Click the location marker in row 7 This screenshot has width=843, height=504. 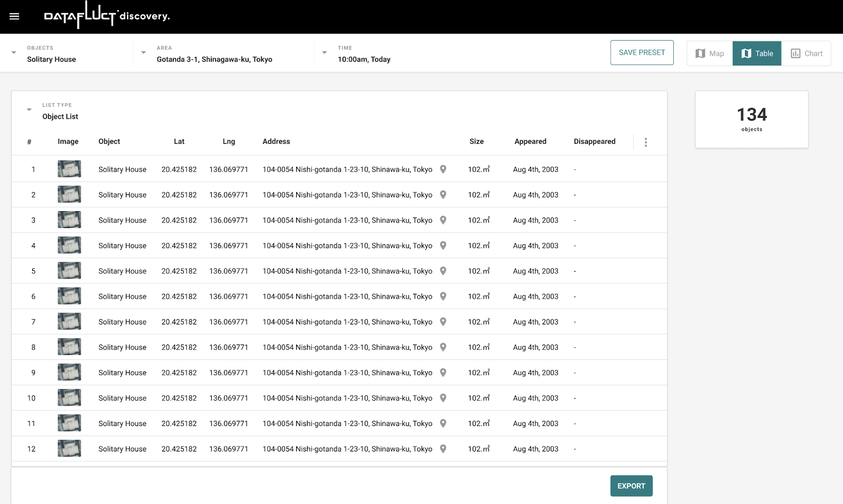pos(443,322)
